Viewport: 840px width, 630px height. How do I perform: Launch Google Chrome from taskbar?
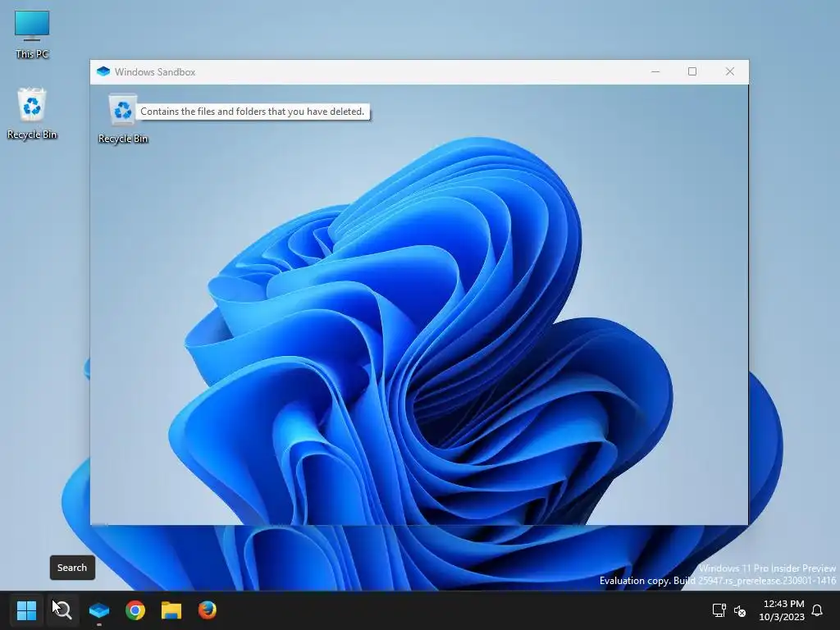(x=135, y=610)
